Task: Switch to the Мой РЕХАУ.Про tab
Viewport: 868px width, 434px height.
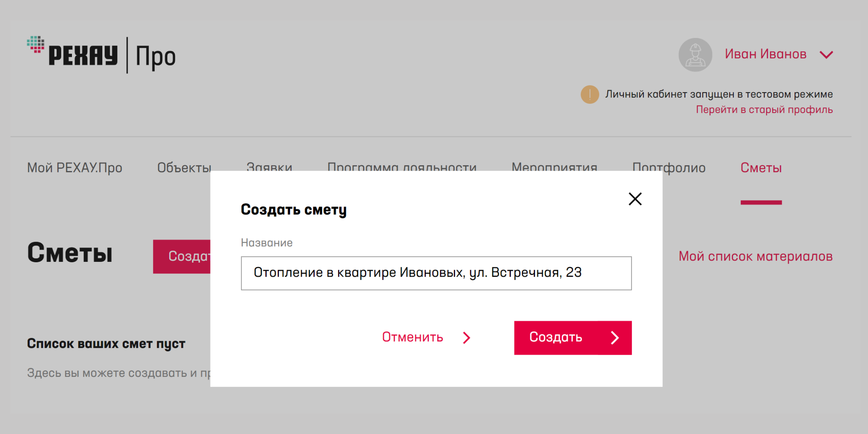Action: 75,167
